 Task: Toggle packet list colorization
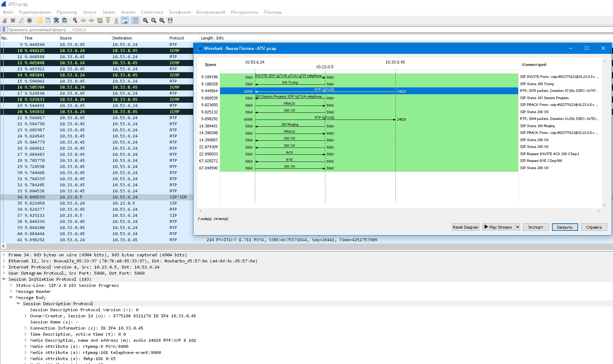(x=135, y=20)
